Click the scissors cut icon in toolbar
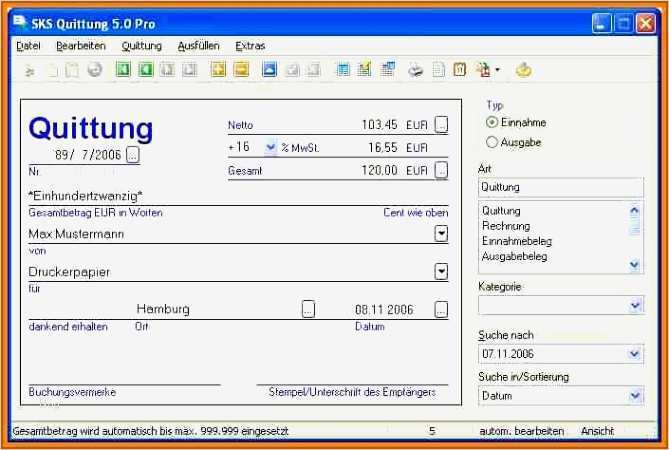 click(x=30, y=70)
